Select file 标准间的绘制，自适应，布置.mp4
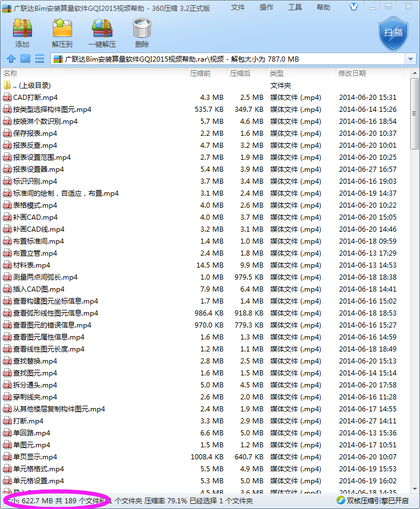Viewport: 420px width, 509px height. coord(66,193)
